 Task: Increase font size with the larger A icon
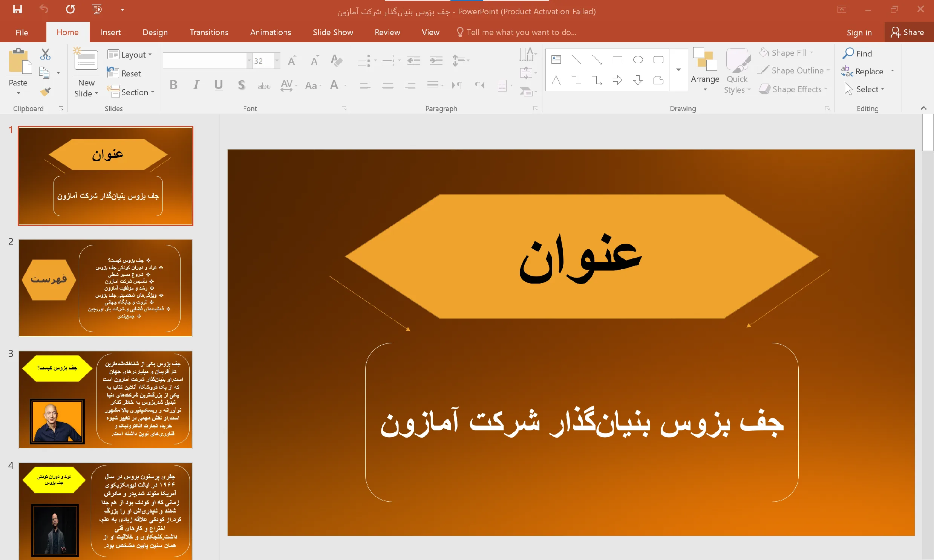click(x=292, y=60)
